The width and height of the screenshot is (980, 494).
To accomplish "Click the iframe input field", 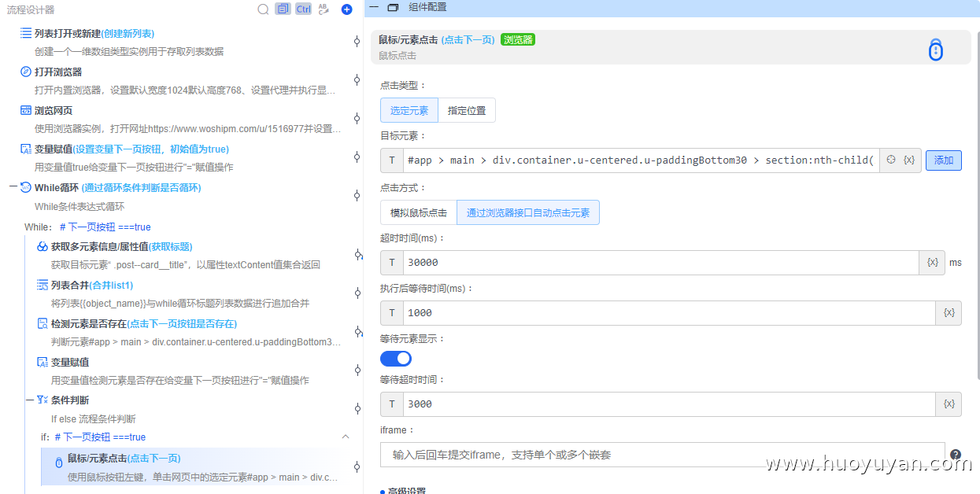I will (x=662, y=455).
